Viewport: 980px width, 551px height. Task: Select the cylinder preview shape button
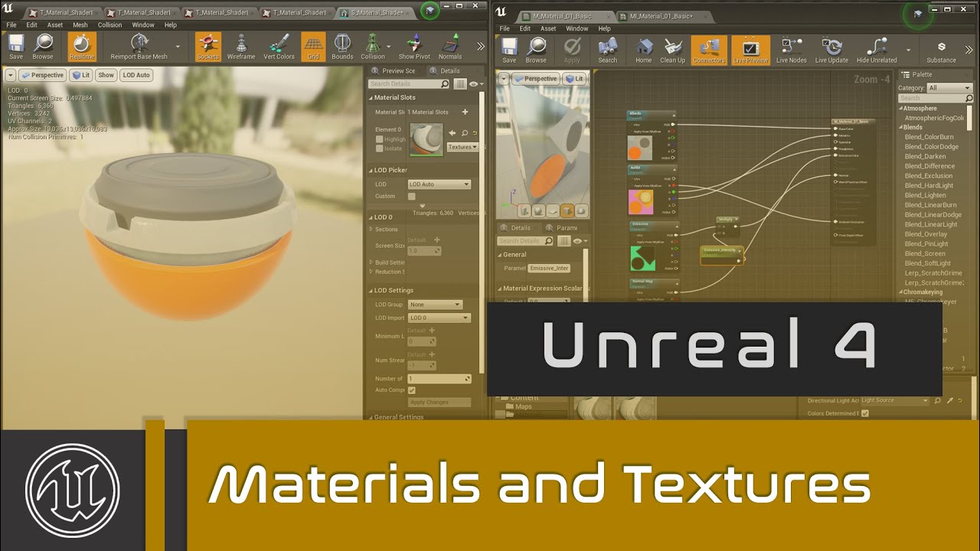[x=524, y=210]
